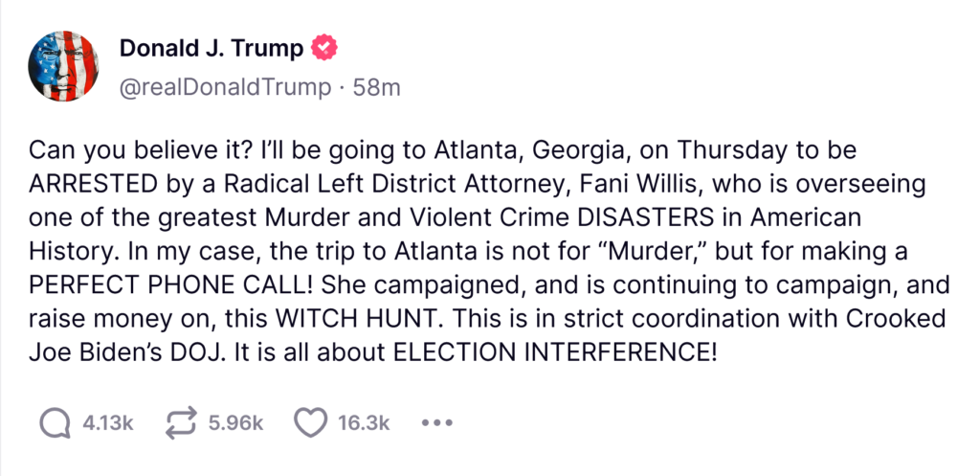Viewport: 980px width, 476px height.
Task: Click the ReTruth arrows icon
Action: coord(181,423)
